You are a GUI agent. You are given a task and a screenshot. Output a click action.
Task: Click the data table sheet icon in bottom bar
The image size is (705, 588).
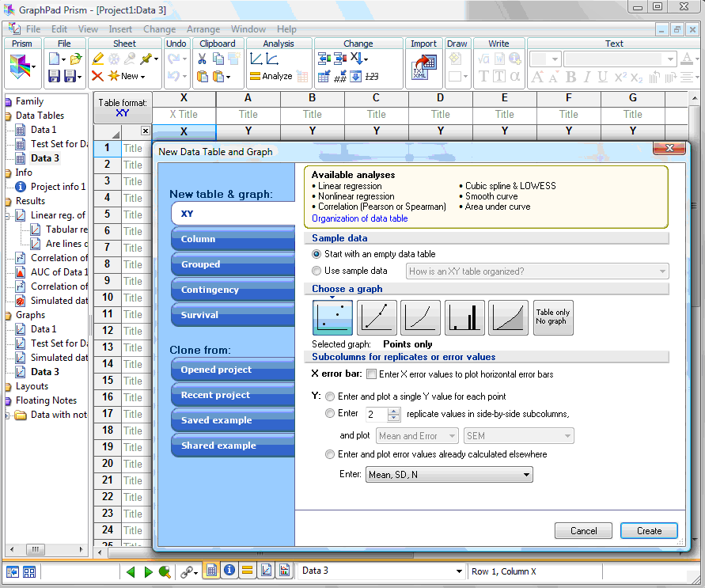212,571
